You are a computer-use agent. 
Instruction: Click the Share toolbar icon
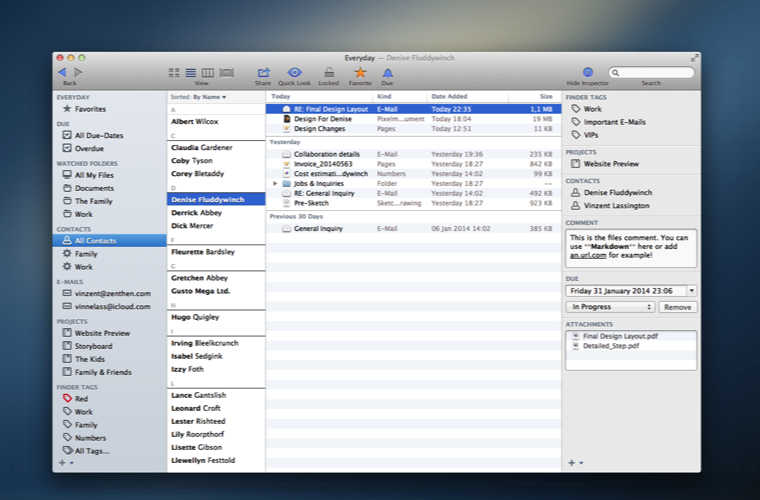click(x=263, y=72)
